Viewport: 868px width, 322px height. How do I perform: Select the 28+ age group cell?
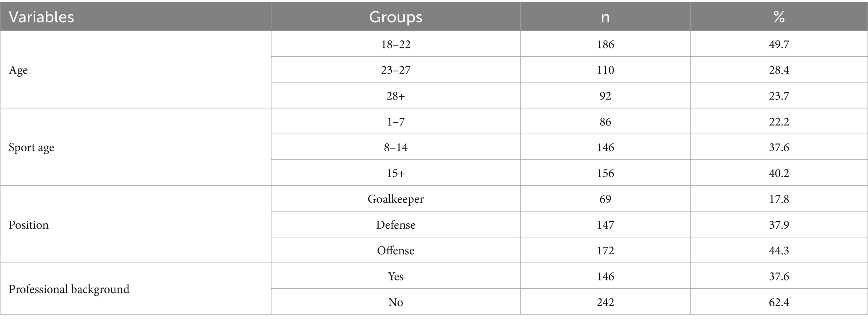coord(395,96)
